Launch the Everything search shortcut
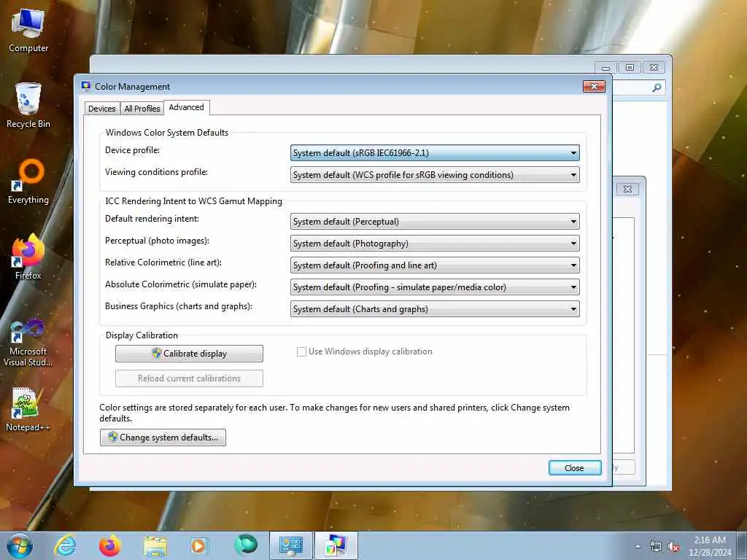 pyautogui.click(x=28, y=182)
